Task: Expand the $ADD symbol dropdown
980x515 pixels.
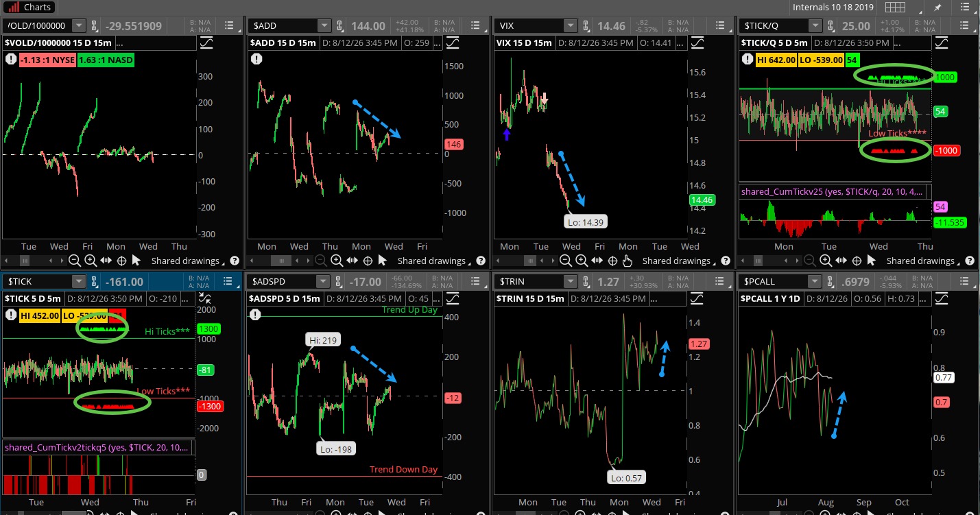Action: point(325,25)
